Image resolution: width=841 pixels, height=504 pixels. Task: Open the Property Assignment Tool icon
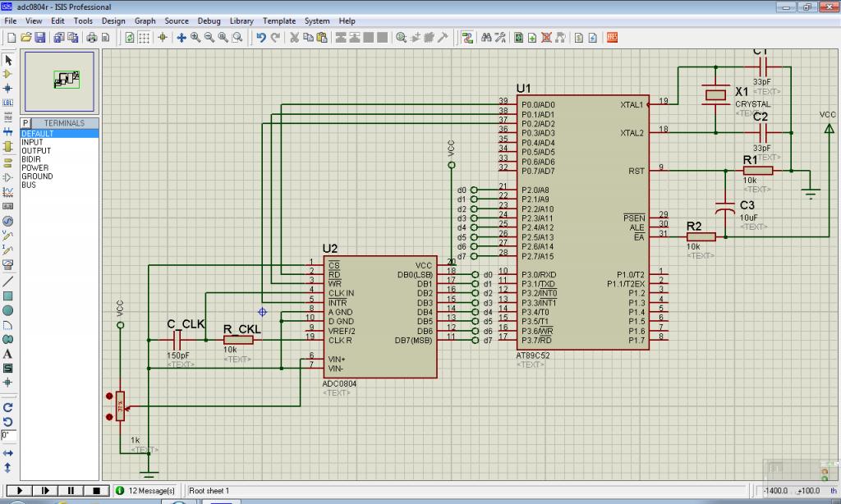(500, 38)
